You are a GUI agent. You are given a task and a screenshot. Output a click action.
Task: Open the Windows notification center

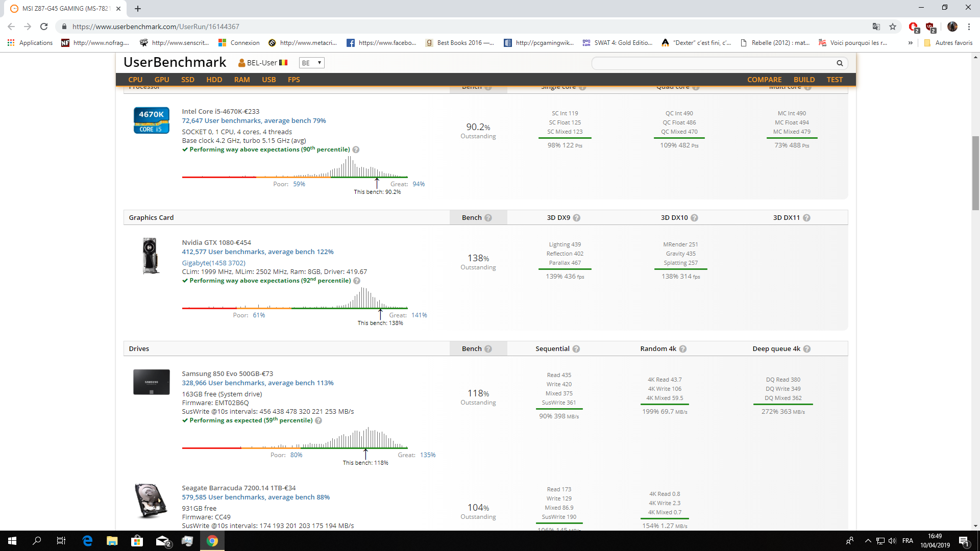(964, 541)
